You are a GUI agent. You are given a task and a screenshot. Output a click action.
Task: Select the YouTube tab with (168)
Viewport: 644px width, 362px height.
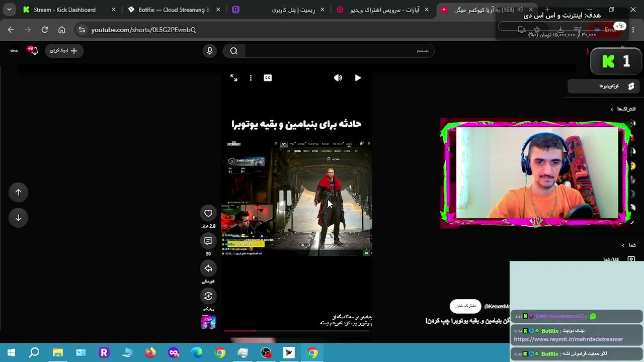(x=483, y=10)
